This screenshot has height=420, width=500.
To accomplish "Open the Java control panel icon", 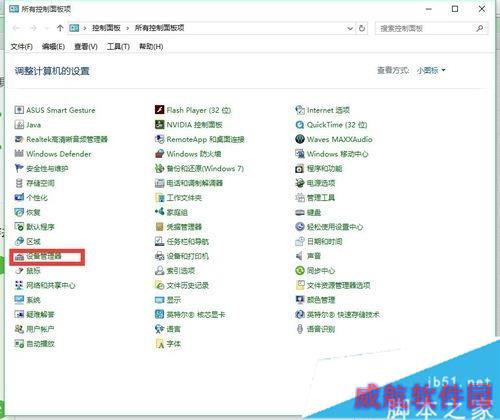I will [x=19, y=125].
